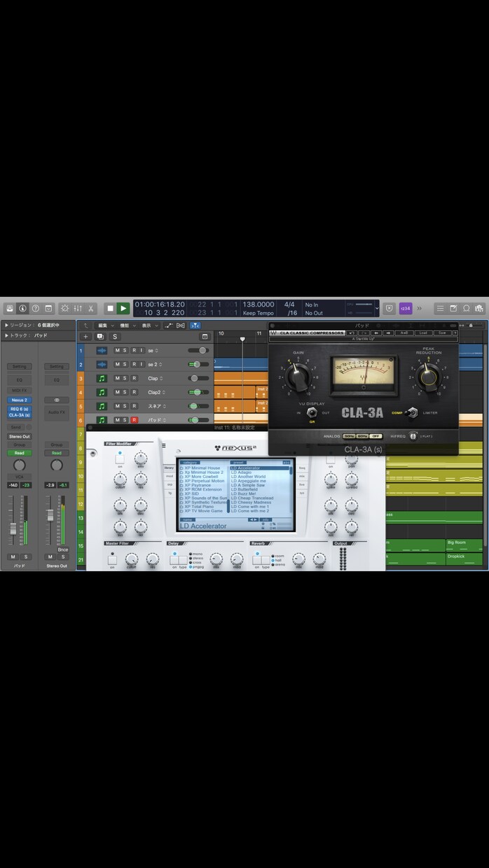Expand the リージョン disclosure triangle
Image resolution: width=489 pixels, height=868 pixels.
coord(7,325)
